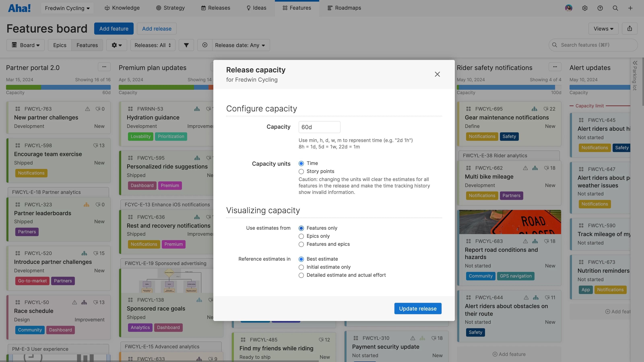Switch to the Epics tab
The width and height of the screenshot is (644, 362).
point(60,45)
